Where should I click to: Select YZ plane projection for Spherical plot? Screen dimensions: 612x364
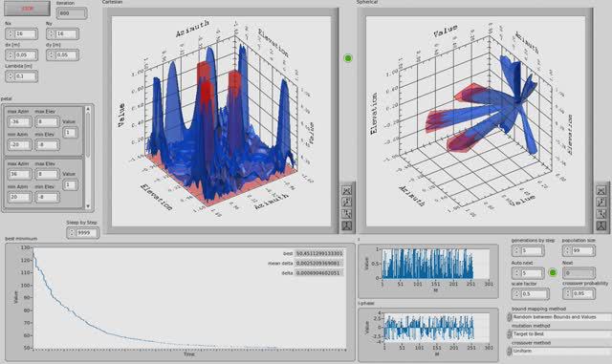[601, 214]
